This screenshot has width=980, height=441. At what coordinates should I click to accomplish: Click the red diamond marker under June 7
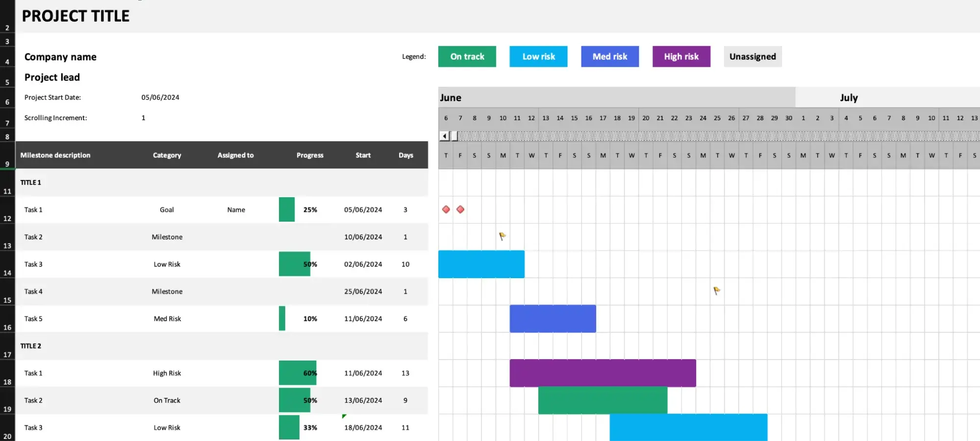click(460, 209)
